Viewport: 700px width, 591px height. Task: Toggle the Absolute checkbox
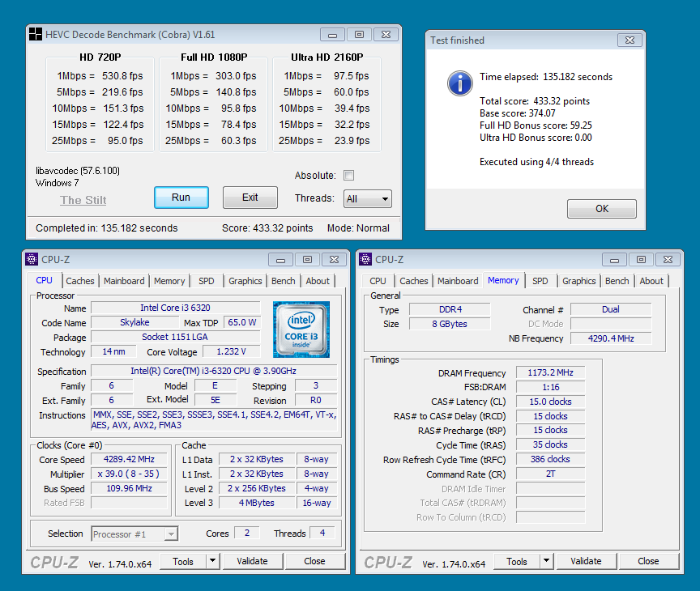pyautogui.click(x=349, y=176)
